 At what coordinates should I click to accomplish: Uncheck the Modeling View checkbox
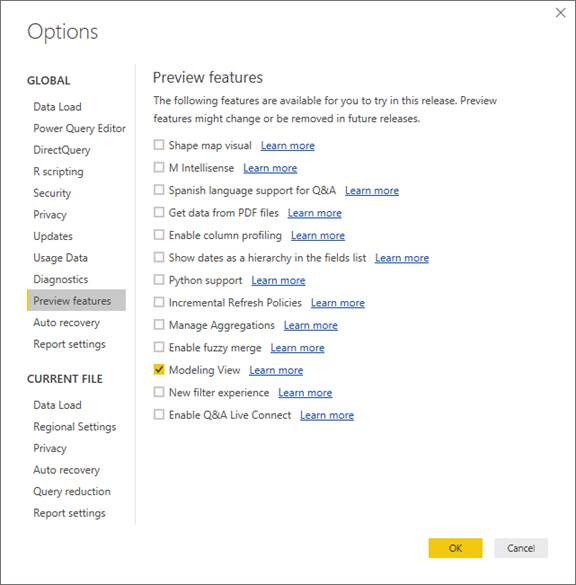pyautogui.click(x=159, y=369)
